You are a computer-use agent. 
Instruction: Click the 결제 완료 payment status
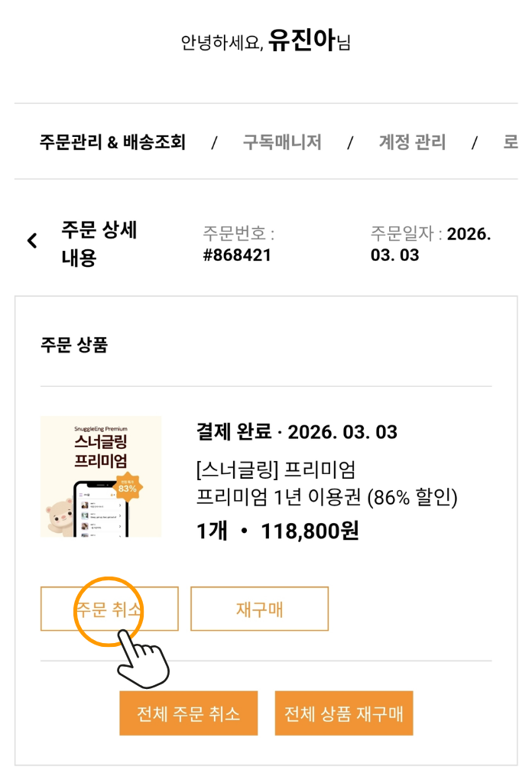(x=234, y=432)
